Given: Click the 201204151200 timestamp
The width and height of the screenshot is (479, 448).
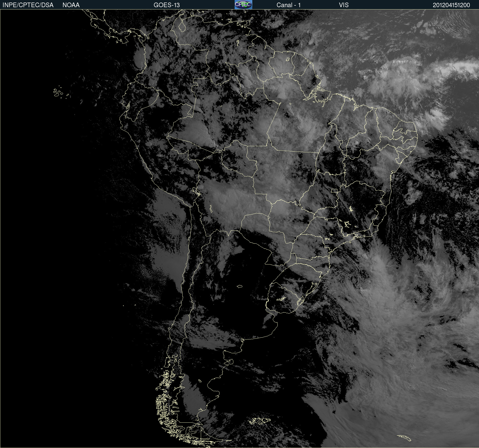Looking at the screenshot, I should point(451,5).
